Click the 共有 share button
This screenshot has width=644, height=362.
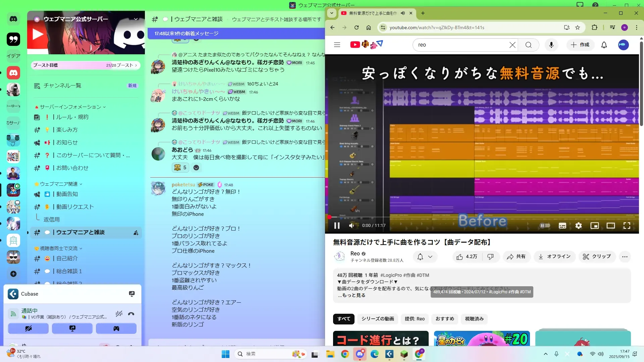(x=516, y=256)
